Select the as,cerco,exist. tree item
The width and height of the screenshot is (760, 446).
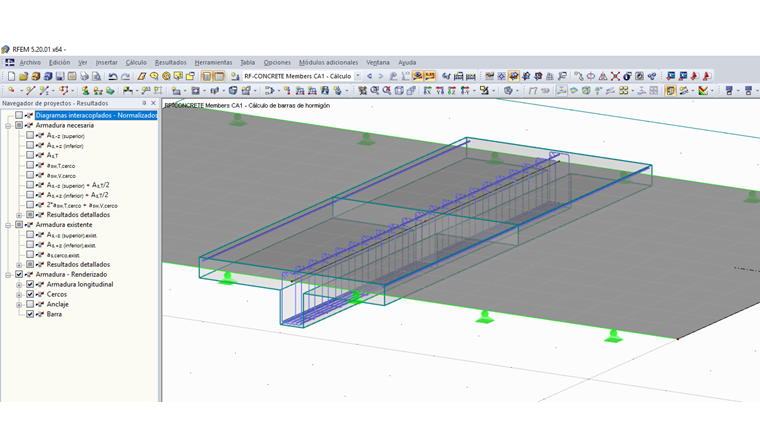pos(63,255)
